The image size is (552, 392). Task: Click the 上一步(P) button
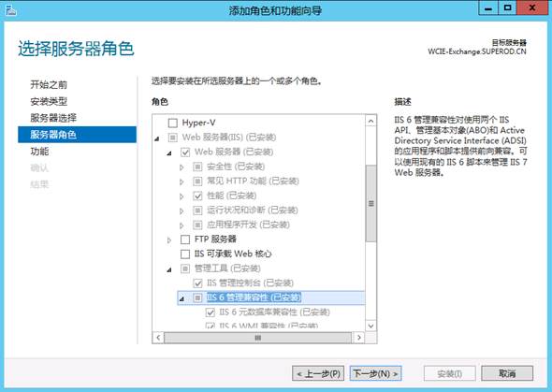click(318, 373)
